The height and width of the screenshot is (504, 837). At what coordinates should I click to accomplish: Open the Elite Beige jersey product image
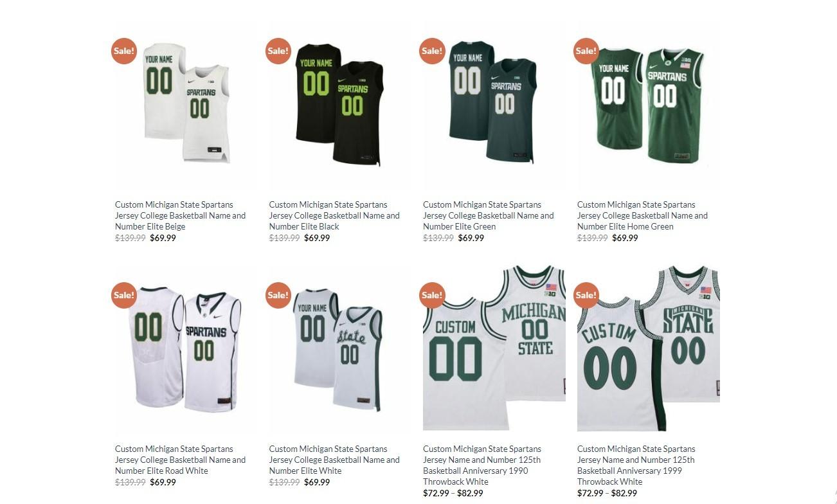pos(186,104)
